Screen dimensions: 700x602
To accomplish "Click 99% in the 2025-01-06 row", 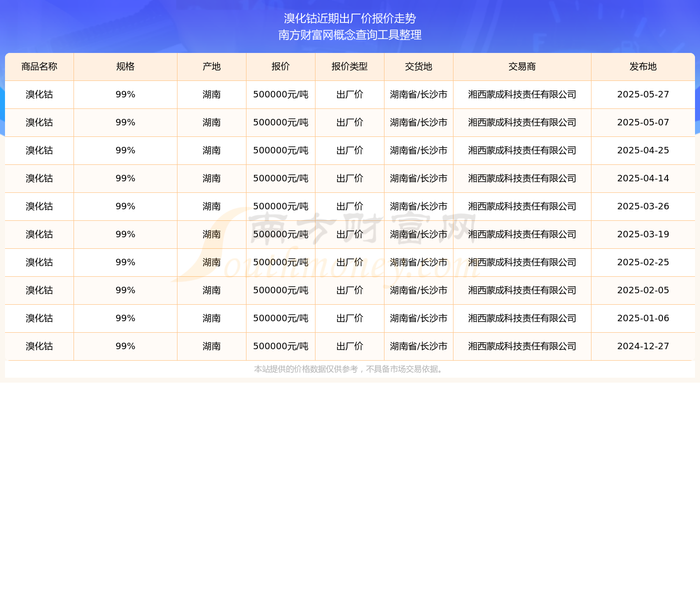I will coord(125,318).
